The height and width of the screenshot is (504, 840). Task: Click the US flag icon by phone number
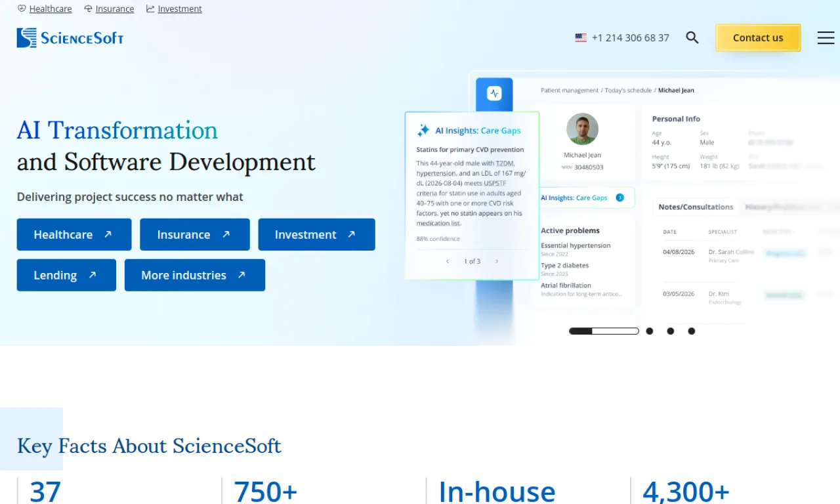click(581, 38)
